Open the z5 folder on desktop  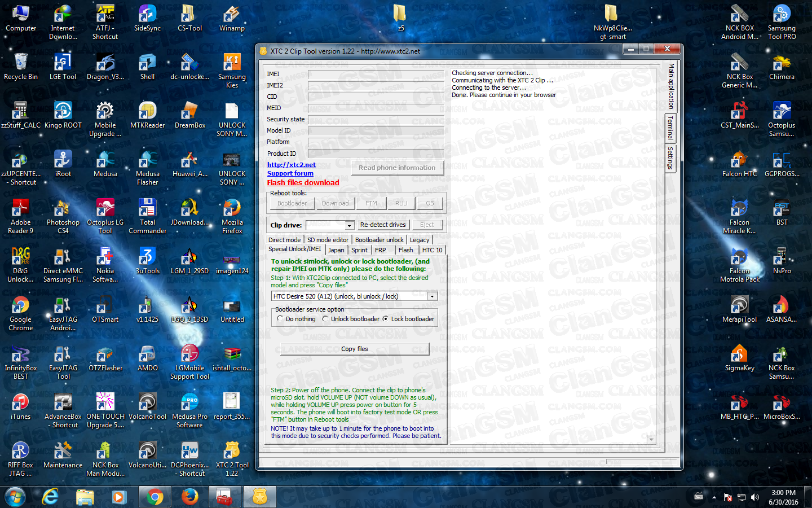pos(400,18)
